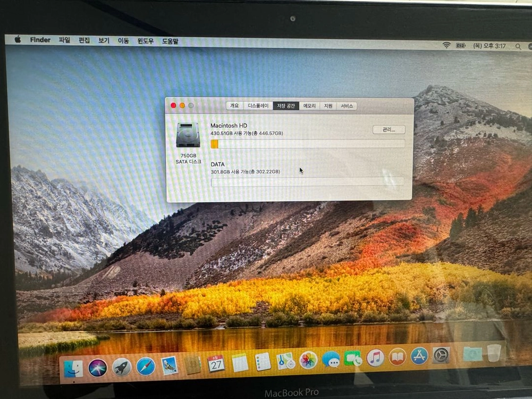This screenshot has height=399, width=532.
Task: Open the 파일 menu
Action: [x=64, y=40]
